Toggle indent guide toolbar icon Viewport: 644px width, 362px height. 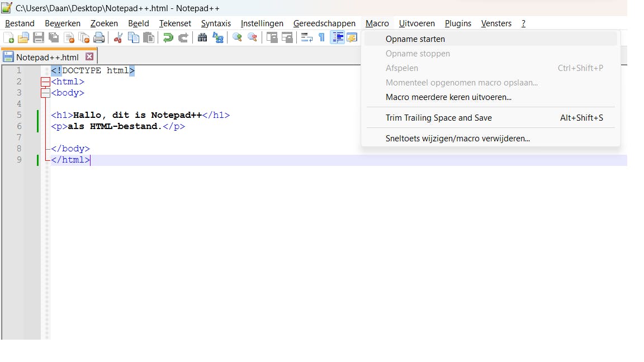tap(337, 38)
